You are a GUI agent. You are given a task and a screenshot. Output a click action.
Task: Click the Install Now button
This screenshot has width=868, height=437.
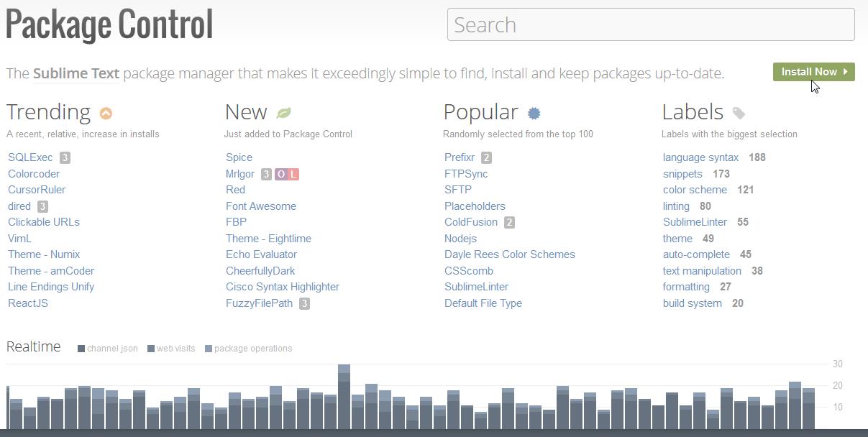tap(813, 72)
